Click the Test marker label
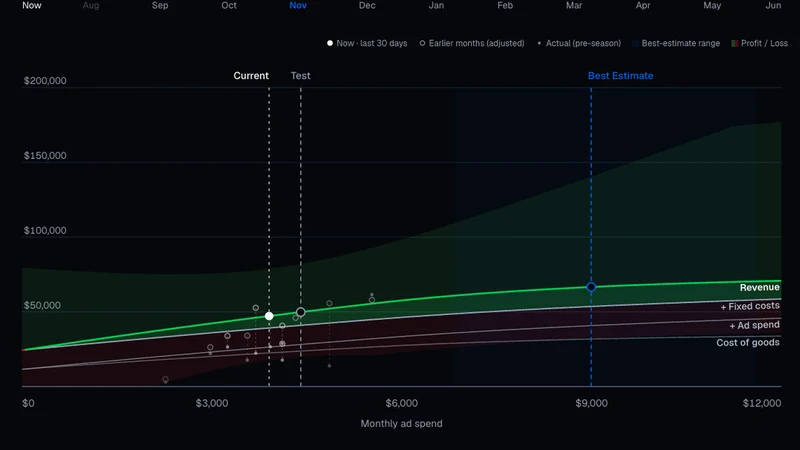Viewport: 800px width, 450px height. point(301,76)
